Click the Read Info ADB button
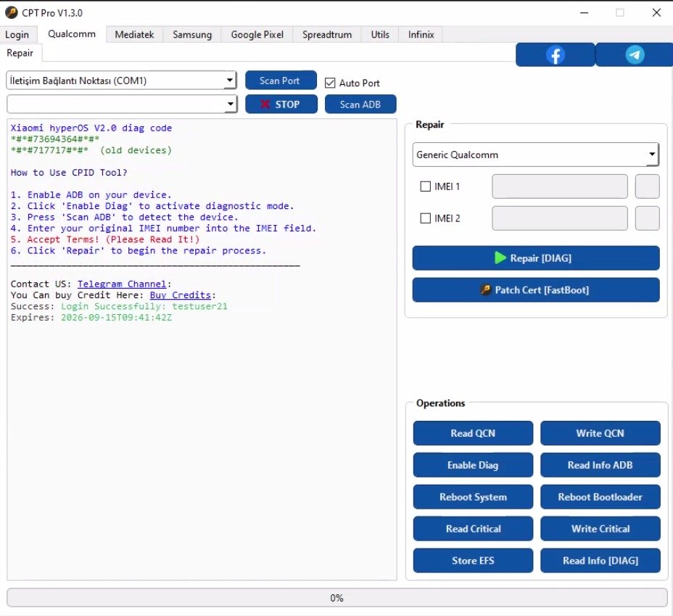Screen dimensions: 673x616 tap(600, 465)
